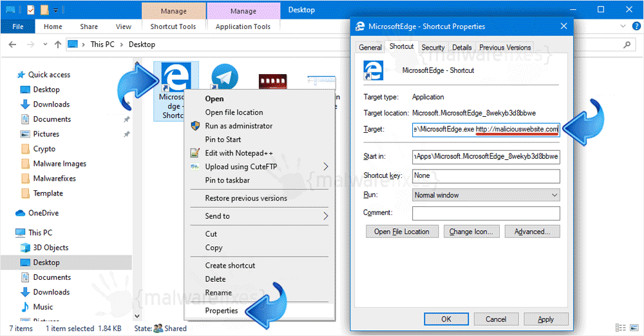Click the Apply button
644x336 pixels.
click(546, 319)
